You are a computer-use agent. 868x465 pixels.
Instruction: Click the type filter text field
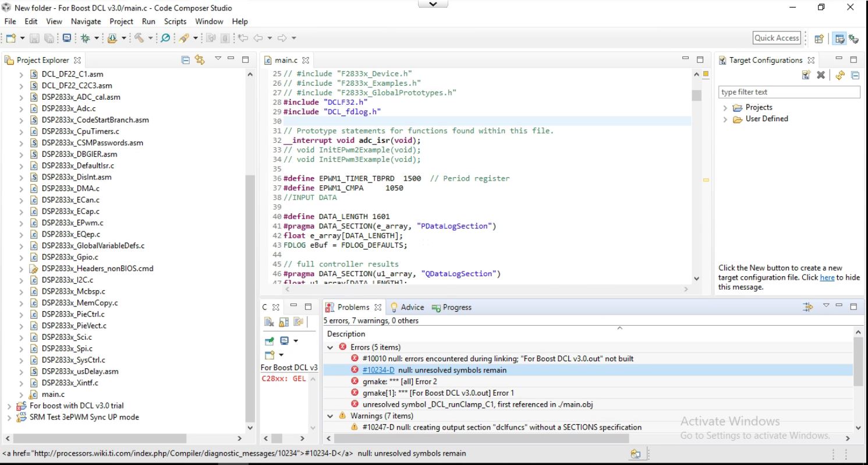point(789,92)
